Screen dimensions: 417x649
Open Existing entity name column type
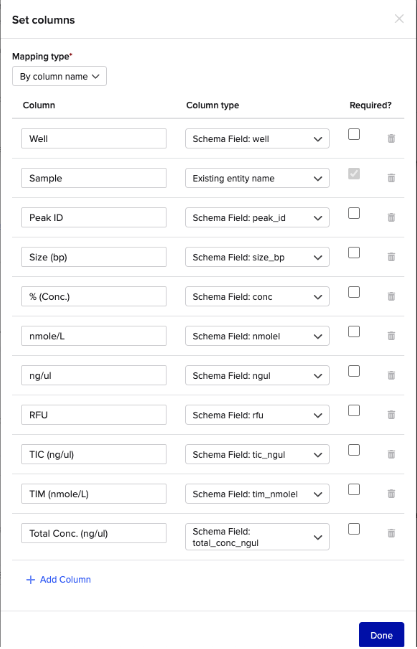(x=257, y=178)
